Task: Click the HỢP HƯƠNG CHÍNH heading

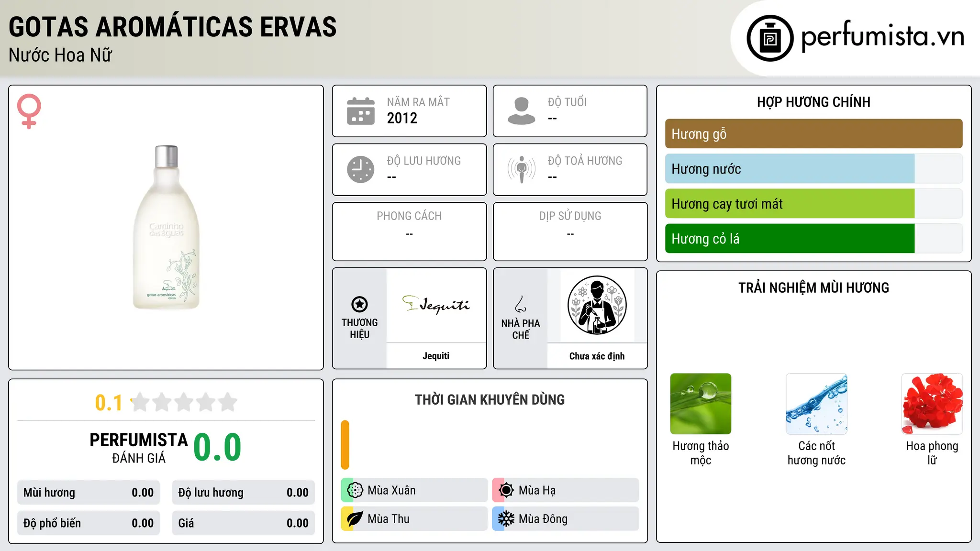Action: [813, 102]
